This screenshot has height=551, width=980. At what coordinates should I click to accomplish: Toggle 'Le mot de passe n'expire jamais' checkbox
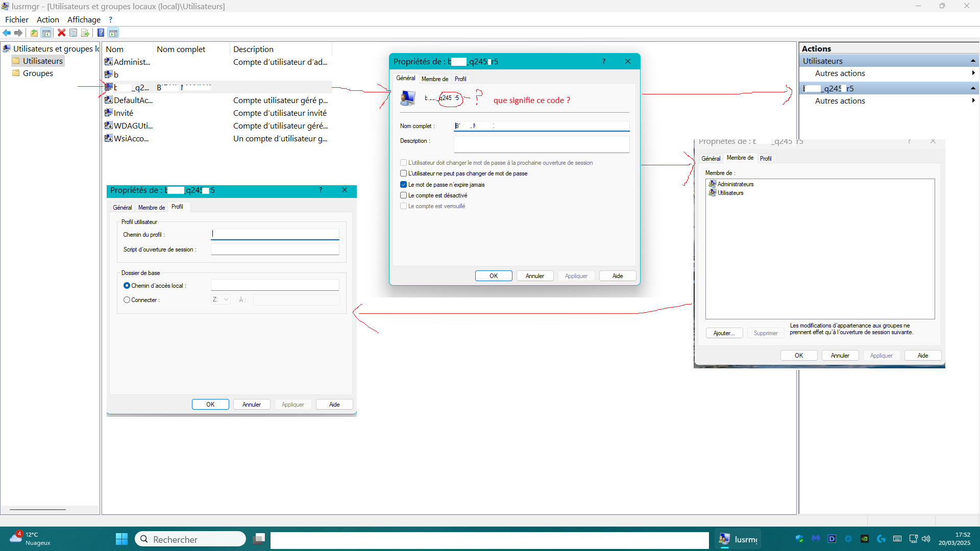pyautogui.click(x=404, y=185)
